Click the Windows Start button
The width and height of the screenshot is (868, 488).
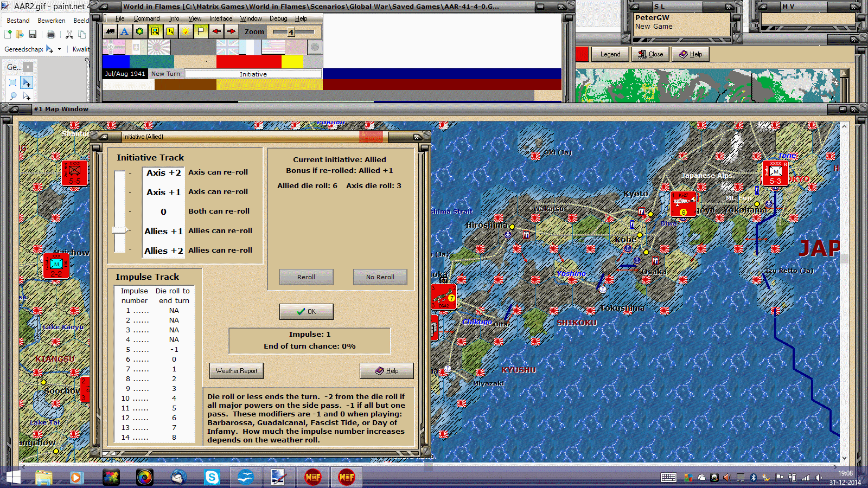point(13,477)
